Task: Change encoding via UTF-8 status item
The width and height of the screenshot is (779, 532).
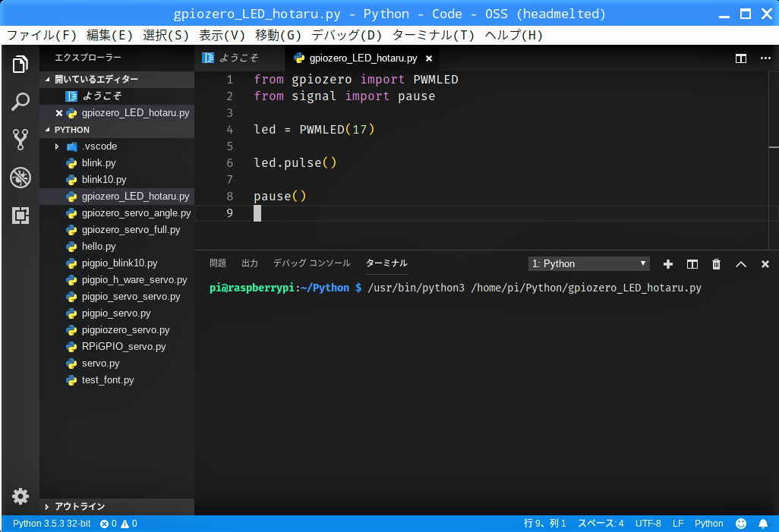Action: click(648, 524)
